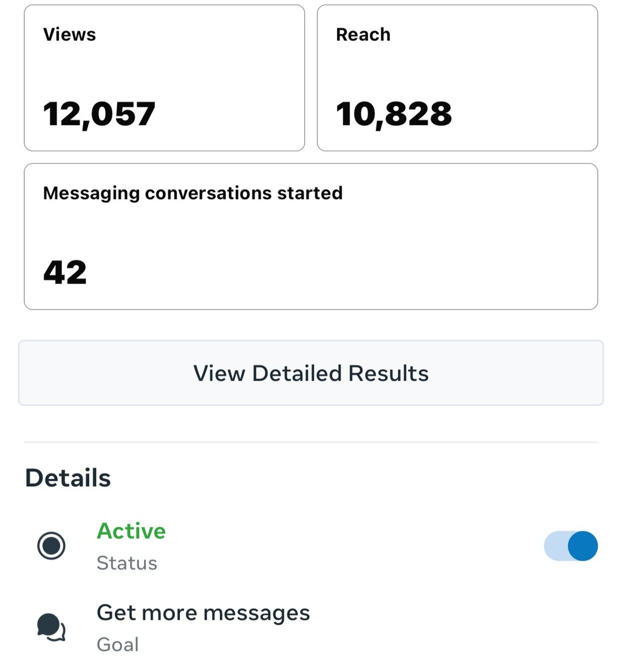Click the chat bubbles Goal icon
The width and height of the screenshot is (622, 672).
(x=52, y=627)
